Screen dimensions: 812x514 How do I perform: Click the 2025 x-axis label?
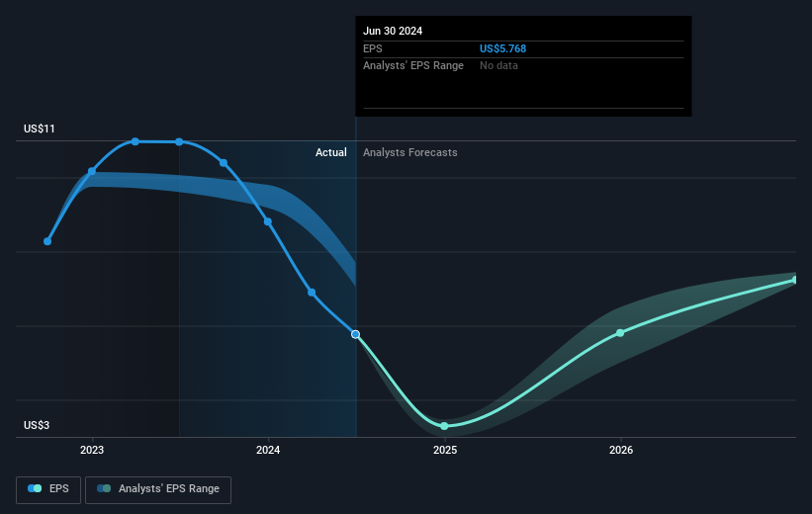tap(445, 451)
